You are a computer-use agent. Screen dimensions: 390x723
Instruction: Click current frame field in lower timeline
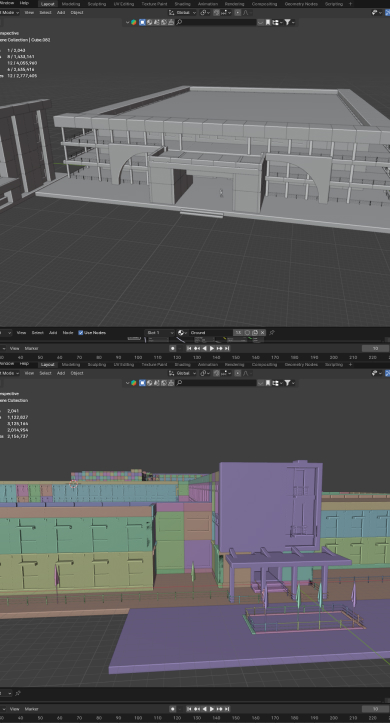tap(375, 709)
